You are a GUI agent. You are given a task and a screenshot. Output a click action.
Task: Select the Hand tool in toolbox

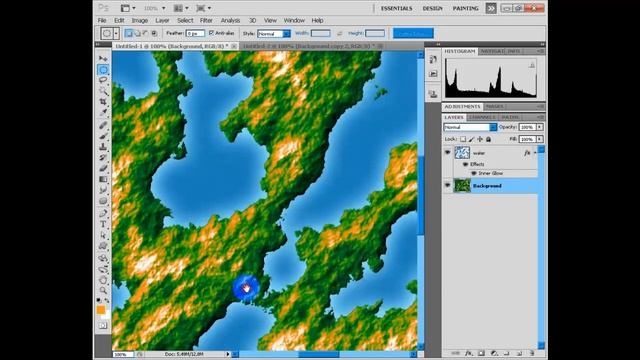pos(103,280)
